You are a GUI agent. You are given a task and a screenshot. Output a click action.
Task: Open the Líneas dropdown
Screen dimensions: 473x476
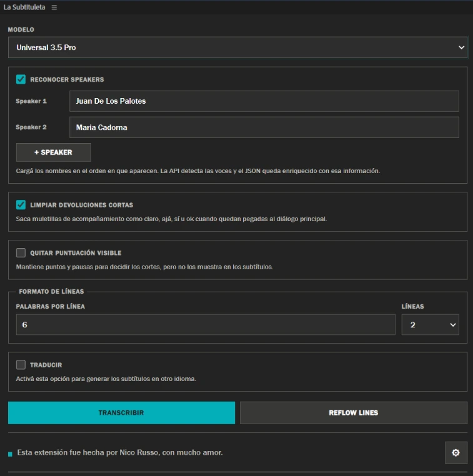click(x=430, y=325)
